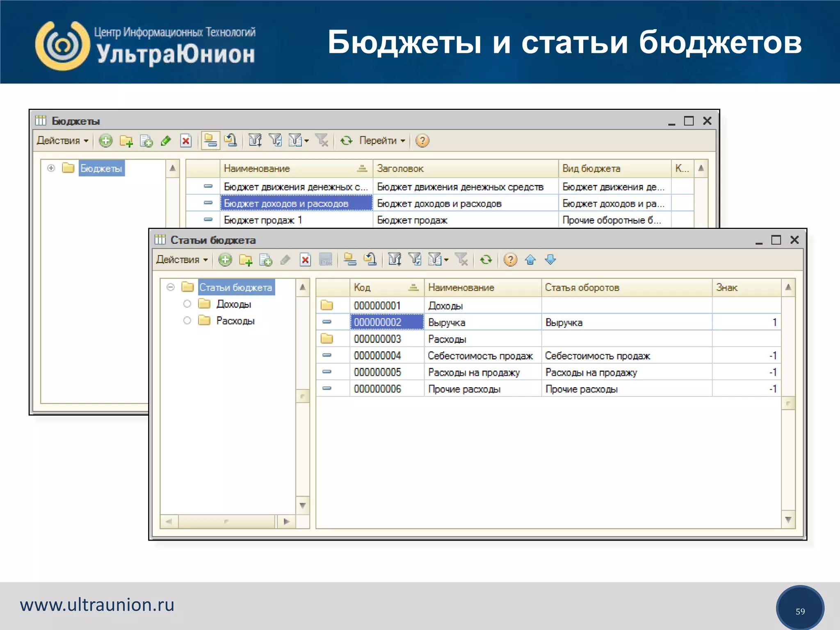Screen dimensions: 840x630
Task: Click Filter by current value in Статьи бюджета
Action: (x=415, y=260)
